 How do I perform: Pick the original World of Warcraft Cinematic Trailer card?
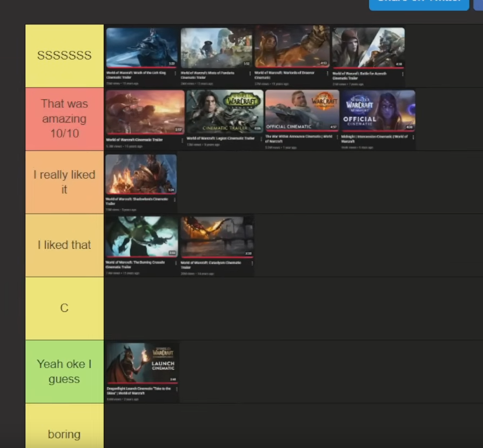click(145, 120)
